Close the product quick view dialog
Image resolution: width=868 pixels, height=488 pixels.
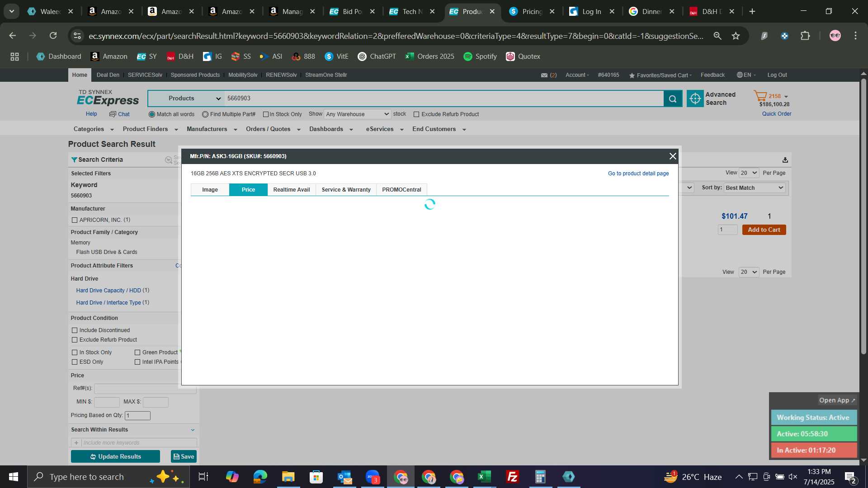[673, 156]
